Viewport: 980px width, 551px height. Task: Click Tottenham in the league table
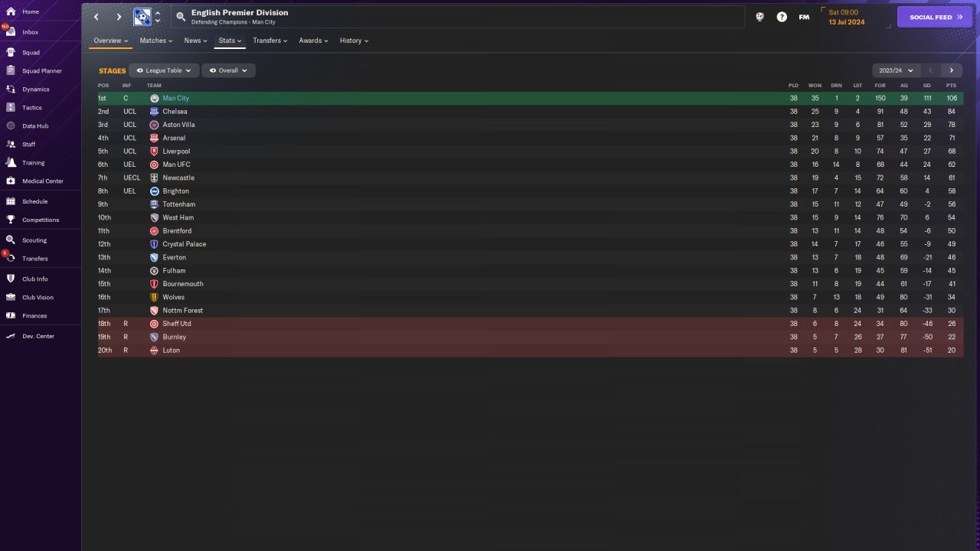coord(178,204)
